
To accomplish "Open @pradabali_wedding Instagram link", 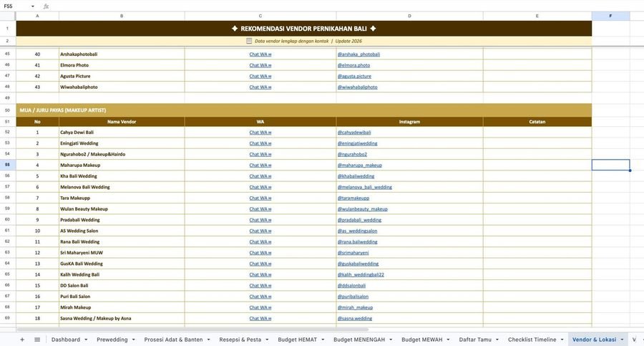I will pyautogui.click(x=359, y=220).
